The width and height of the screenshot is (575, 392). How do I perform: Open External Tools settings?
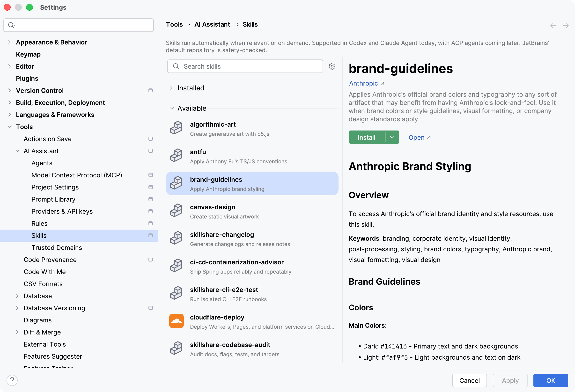tap(45, 344)
